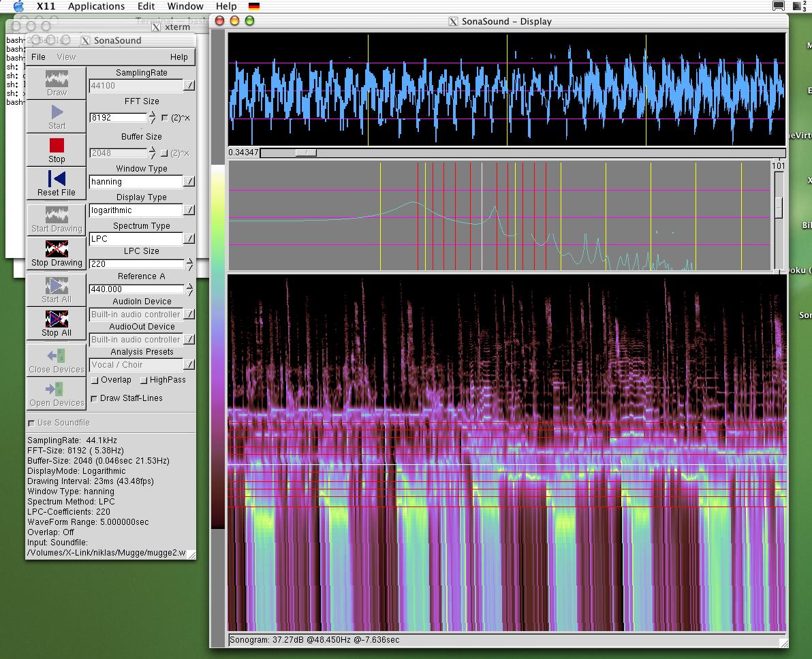812x659 pixels.
Task: Expand the Display Type dropdown
Action: (x=189, y=210)
